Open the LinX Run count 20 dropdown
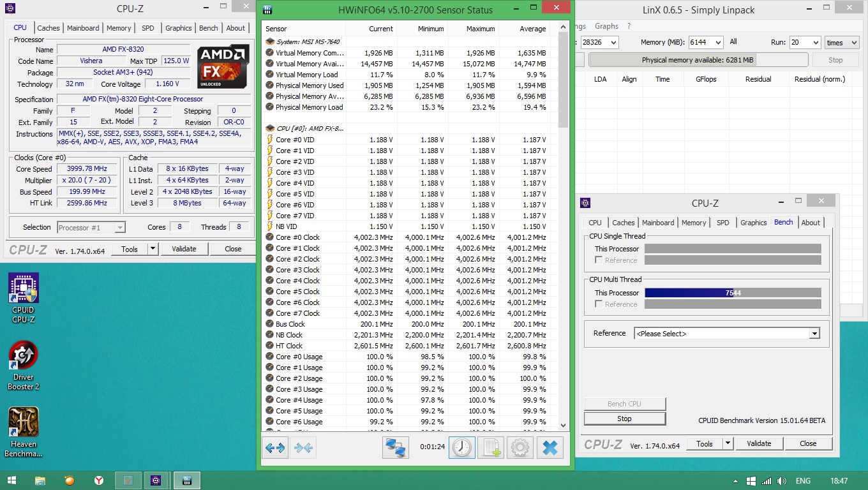This screenshot has width=868, height=490. 804,42
